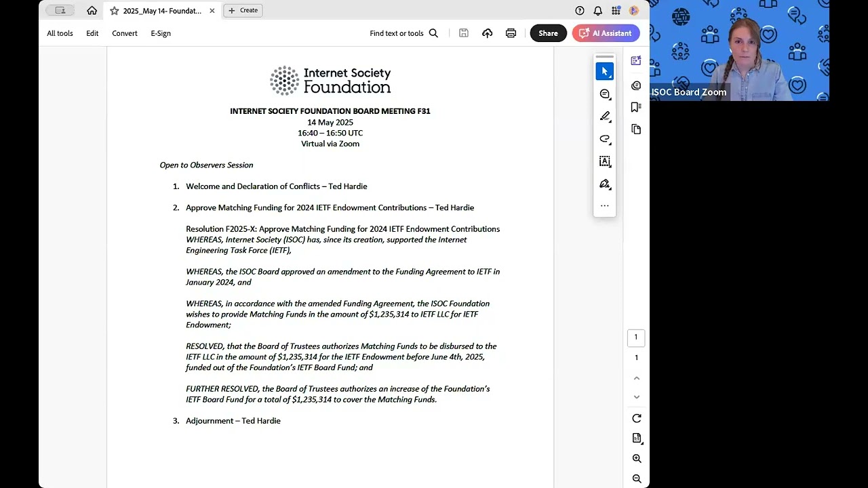Click the Share button
Screen dimensions: 868x488
(x=549, y=33)
